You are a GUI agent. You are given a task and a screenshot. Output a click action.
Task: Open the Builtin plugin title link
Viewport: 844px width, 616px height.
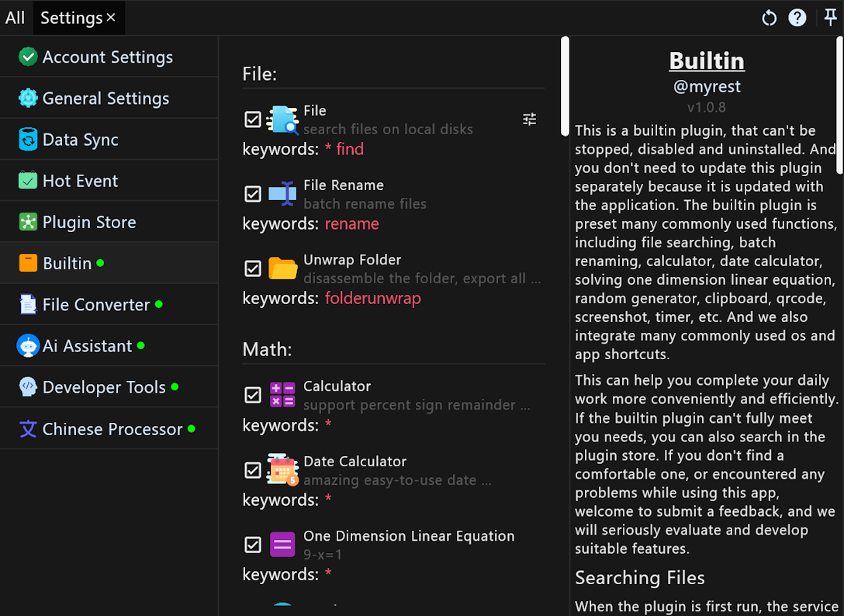[706, 61]
